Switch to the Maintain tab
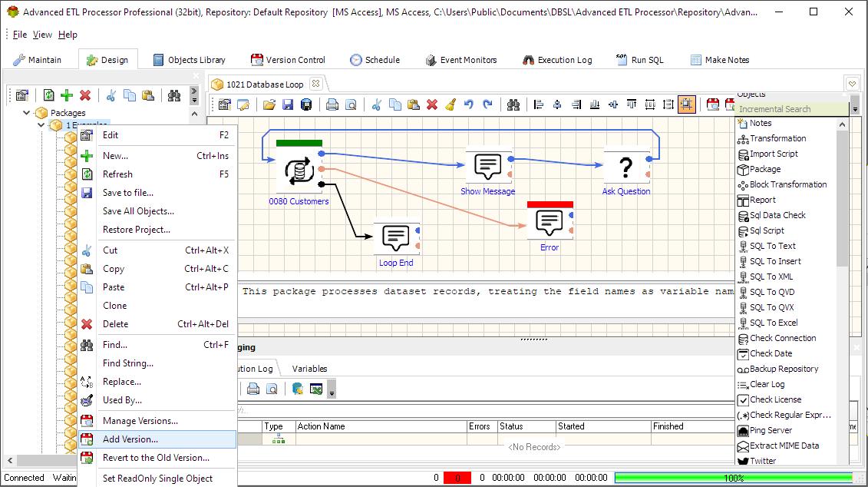This screenshot has height=487, width=868. [37, 60]
